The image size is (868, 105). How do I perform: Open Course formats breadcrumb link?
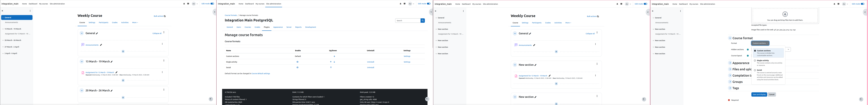231,15
